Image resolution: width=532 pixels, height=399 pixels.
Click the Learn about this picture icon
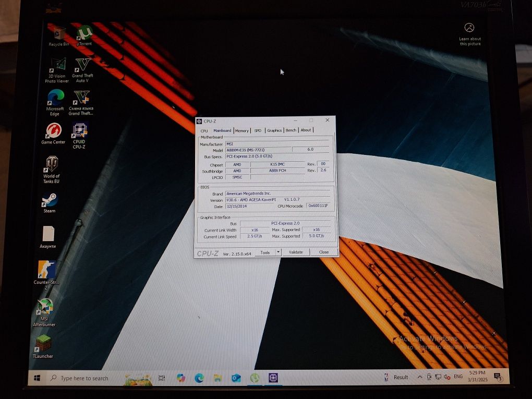tap(469, 34)
